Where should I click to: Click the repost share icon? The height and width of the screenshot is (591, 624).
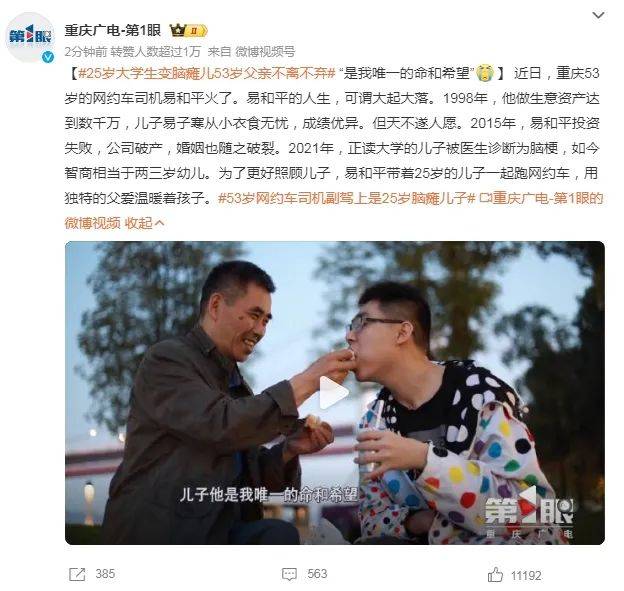click(77, 574)
